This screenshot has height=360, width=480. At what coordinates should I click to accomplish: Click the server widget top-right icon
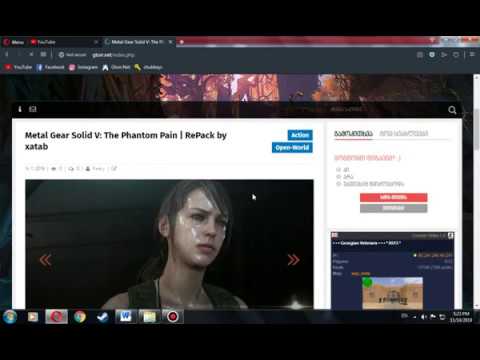(450, 236)
